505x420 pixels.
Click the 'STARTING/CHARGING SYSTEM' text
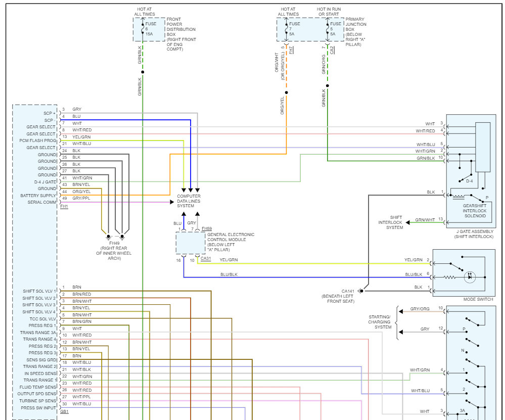click(x=380, y=322)
